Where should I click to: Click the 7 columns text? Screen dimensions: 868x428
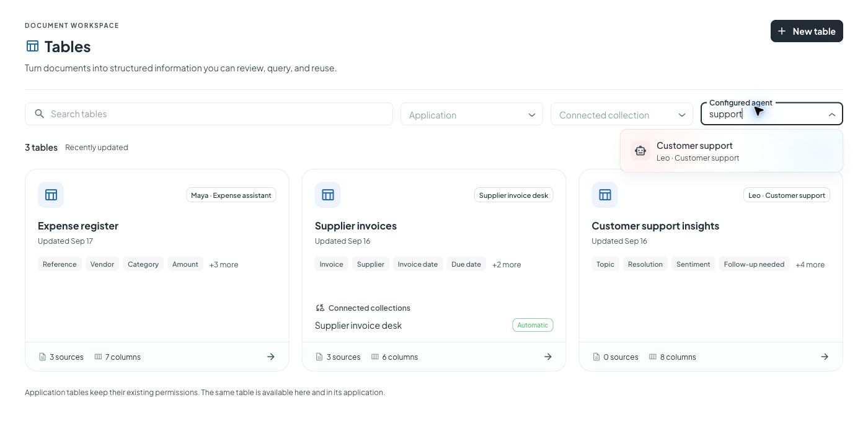123,357
